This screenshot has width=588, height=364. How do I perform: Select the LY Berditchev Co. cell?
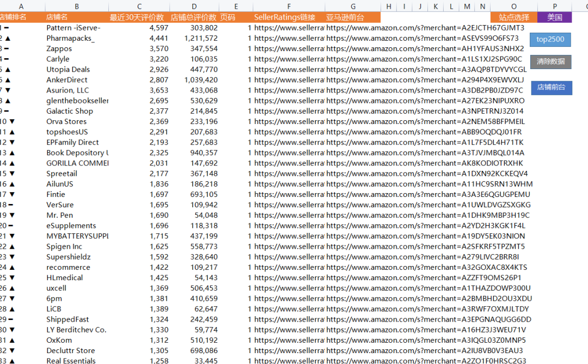coord(77,330)
